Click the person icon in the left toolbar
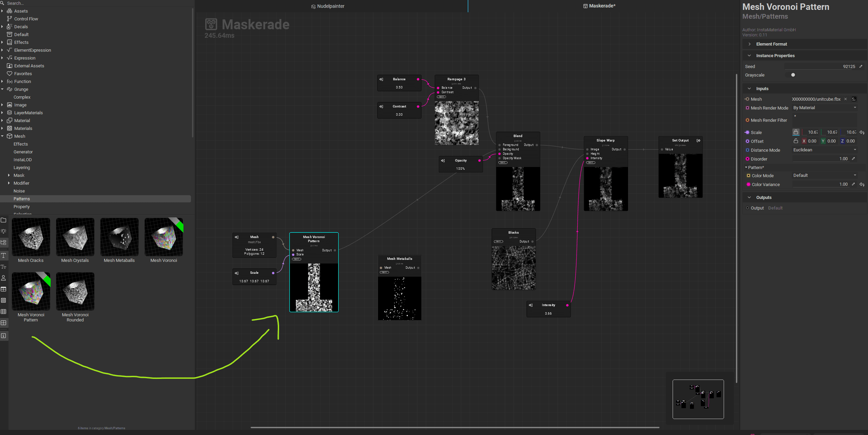 4,278
